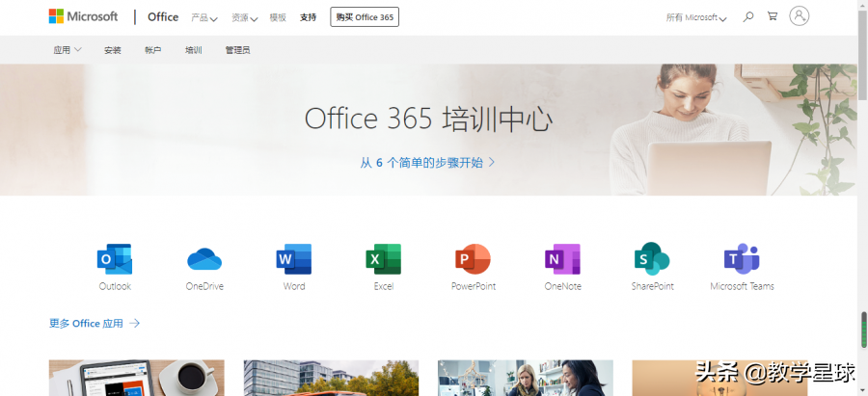Click the OneDrive text label
The width and height of the screenshot is (868, 396).
pyautogui.click(x=204, y=286)
